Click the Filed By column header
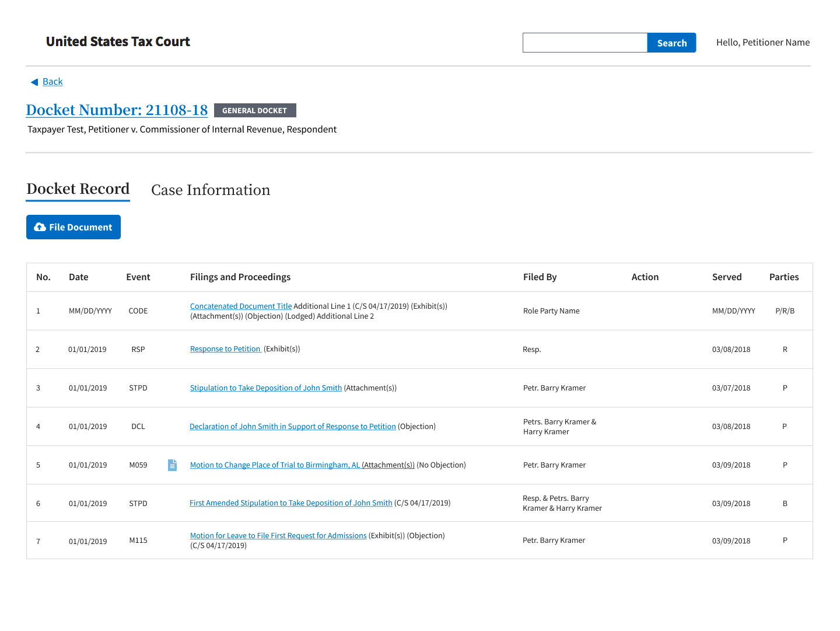 click(x=540, y=277)
